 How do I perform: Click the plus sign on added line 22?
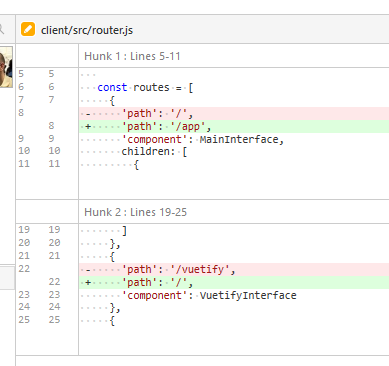click(88, 283)
